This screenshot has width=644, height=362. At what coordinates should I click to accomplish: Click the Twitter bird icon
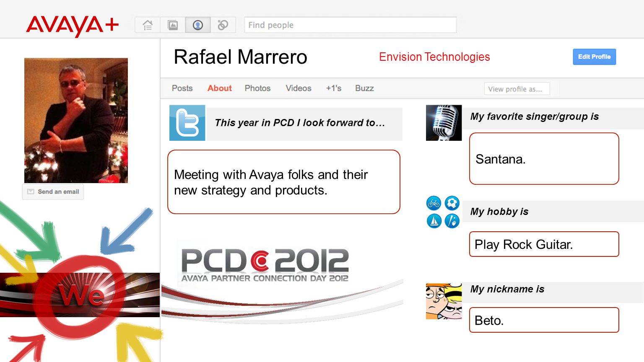tap(187, 123)
